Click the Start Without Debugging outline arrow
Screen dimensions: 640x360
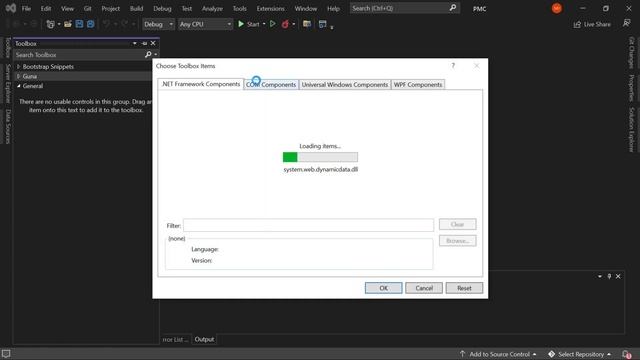tap(273, 24)
